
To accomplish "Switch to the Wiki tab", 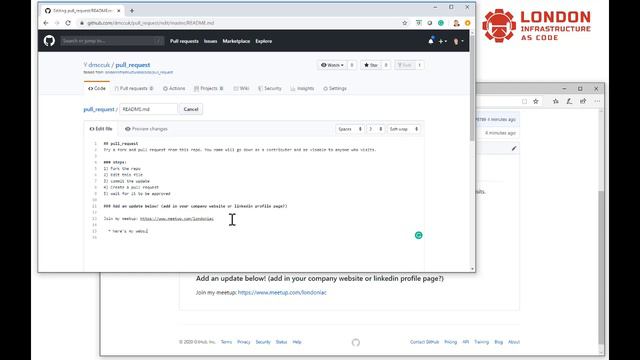I will coord(241,88).
